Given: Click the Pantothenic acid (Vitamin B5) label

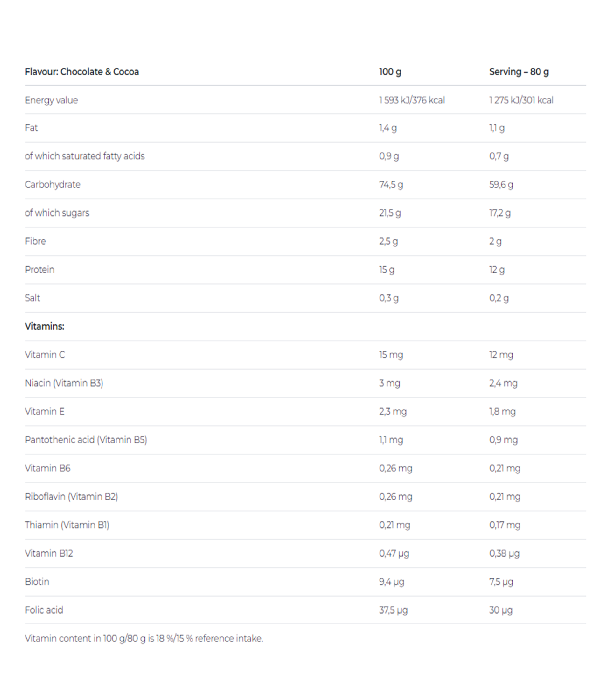Looking at the screenshot, I should click(x=86, y=440).
